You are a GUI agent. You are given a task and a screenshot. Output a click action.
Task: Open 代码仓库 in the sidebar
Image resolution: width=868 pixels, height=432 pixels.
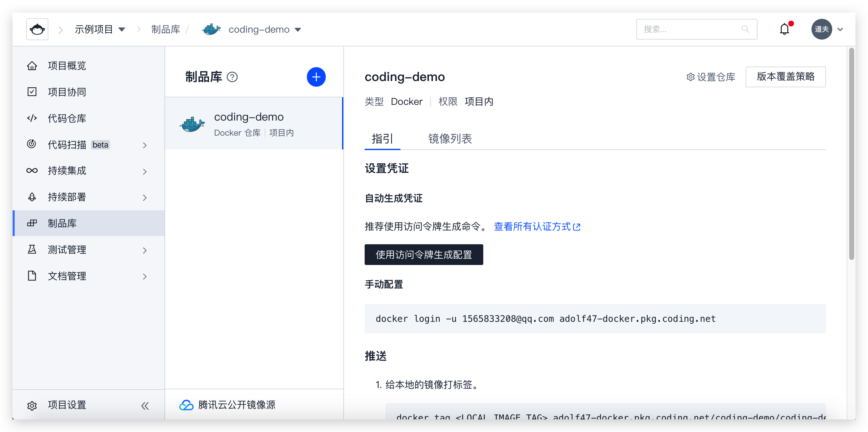point(67,118)
